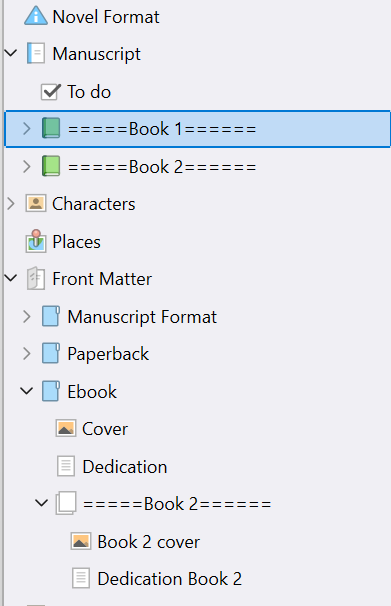Click the Ebook blue folder icon

[51, 391]
